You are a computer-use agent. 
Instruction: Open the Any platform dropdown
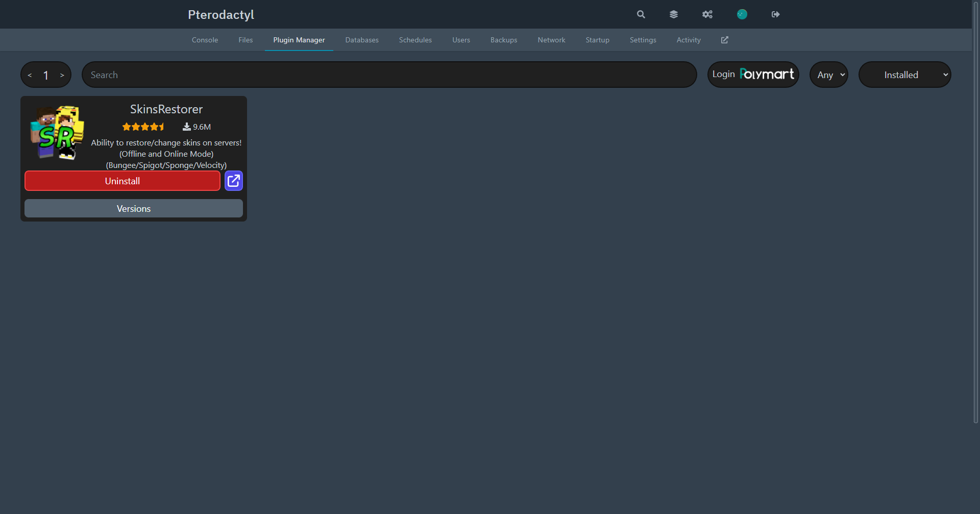(x=828, y=75)
